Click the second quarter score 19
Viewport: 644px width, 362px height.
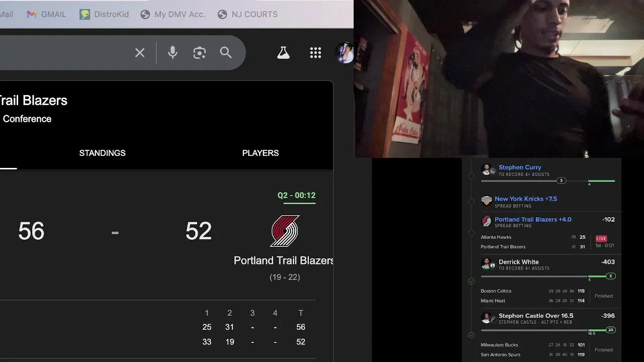click(229, 342)
